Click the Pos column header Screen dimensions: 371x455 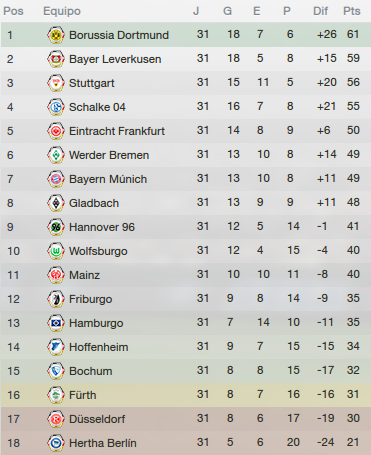13,11
